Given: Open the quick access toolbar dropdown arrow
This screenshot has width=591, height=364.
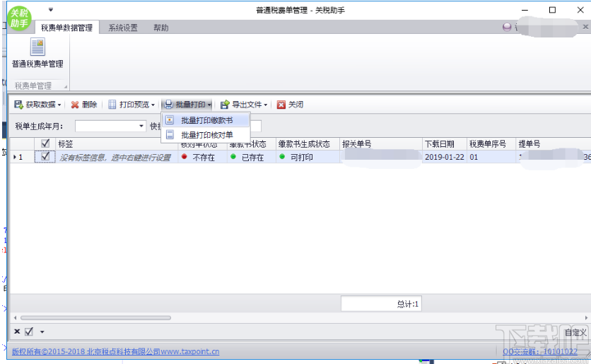Looking at the screenshot, I should click(x=51, y=9).
